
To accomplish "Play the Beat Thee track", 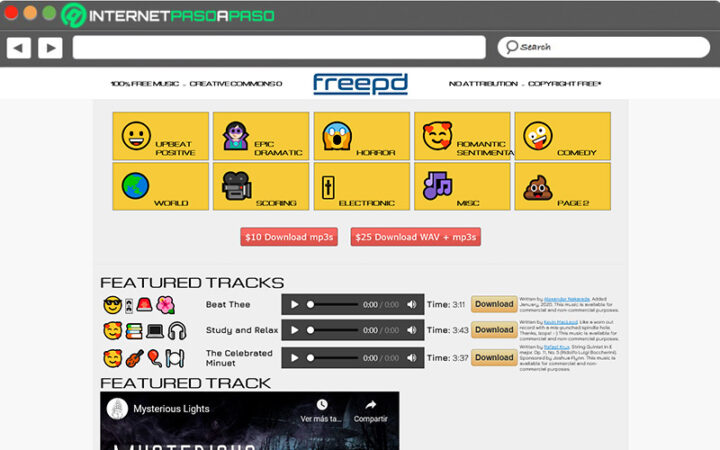I will tap(295, 304).
